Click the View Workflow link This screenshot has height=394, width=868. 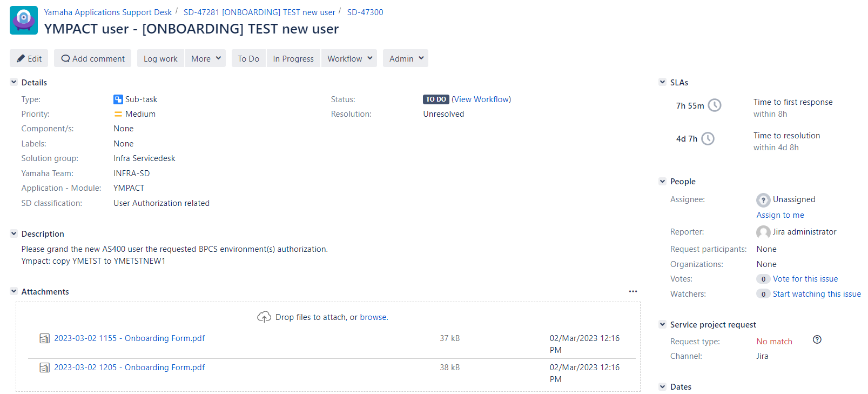click(x=481, y=99)
